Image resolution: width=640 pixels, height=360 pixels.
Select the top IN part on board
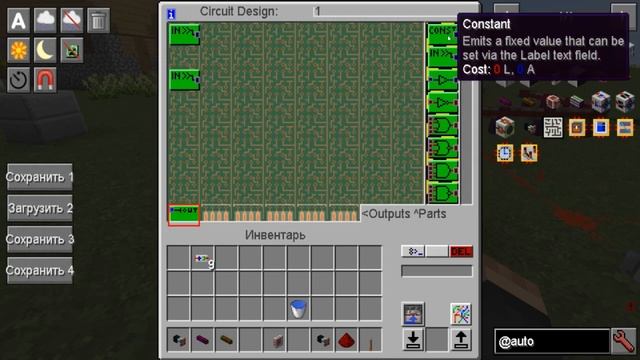pos(184,34)
